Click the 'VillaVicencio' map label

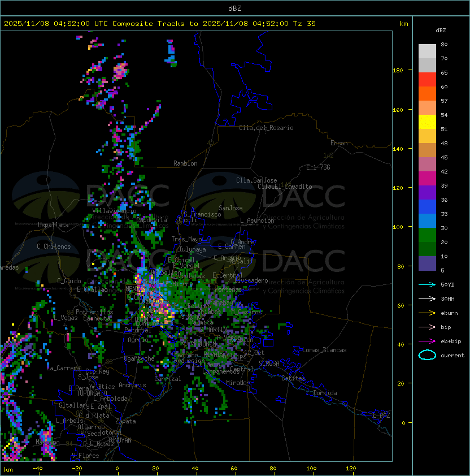coord(114,211)
